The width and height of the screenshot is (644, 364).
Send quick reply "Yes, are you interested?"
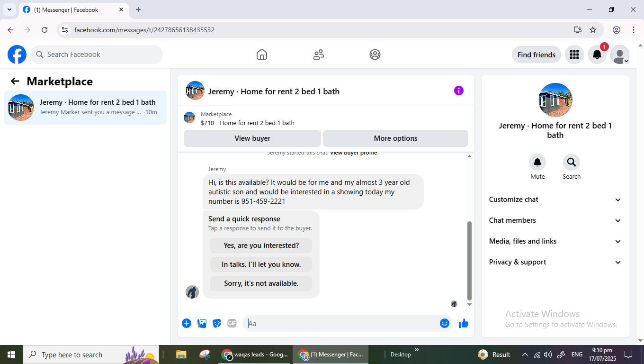click(261, 246)
